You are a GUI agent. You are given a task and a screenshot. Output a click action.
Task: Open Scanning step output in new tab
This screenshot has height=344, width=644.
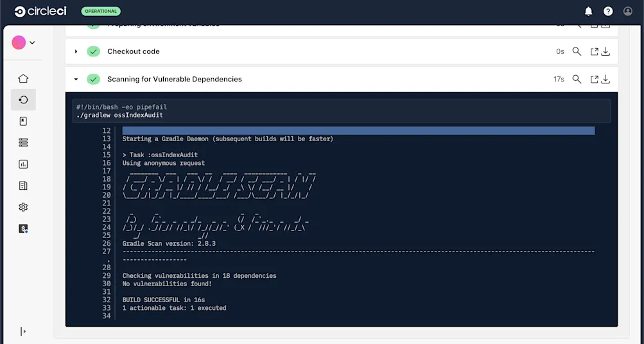click(x=595, y=80)
